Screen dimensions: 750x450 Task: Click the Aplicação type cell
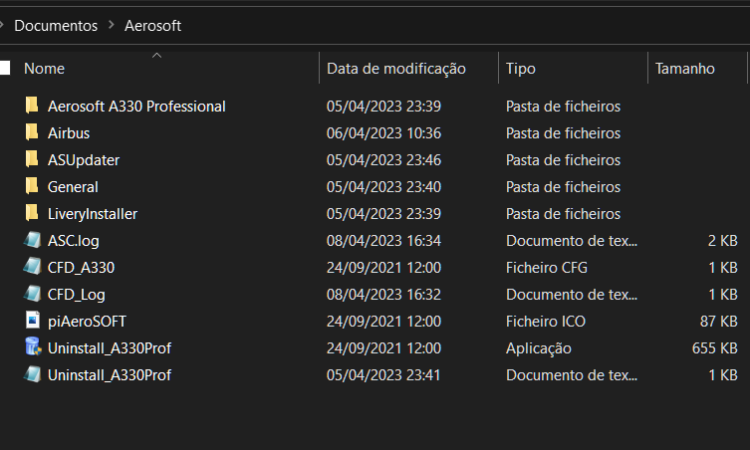click(x=539, y=349)
